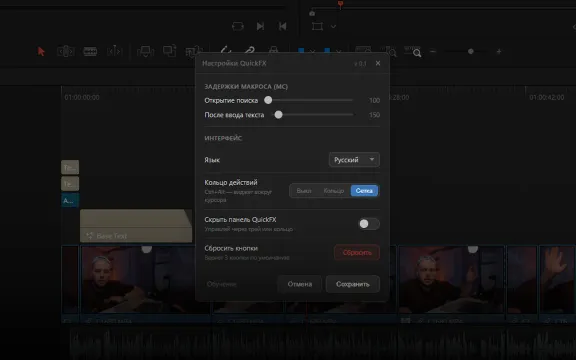Enable the Dynamic Trim mode tool
This screenshot has width=576, height=360.
coord(114,51)
